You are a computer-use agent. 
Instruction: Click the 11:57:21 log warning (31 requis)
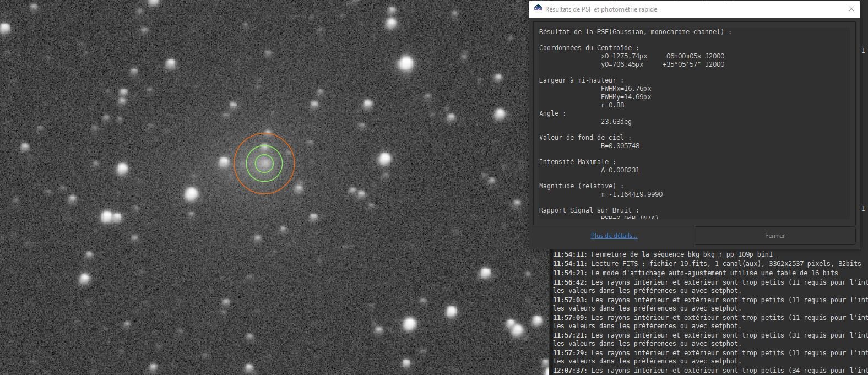click(710, 339)
